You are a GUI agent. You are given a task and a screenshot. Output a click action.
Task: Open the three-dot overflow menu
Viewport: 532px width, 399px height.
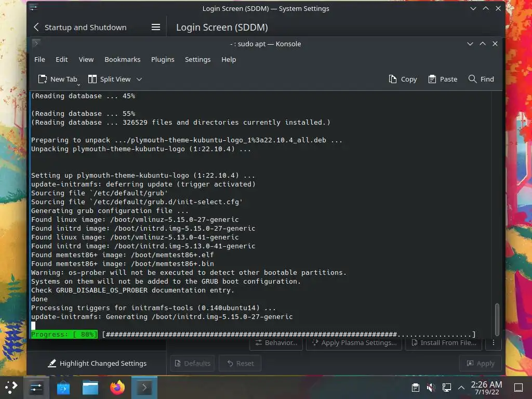click(494, 343)
